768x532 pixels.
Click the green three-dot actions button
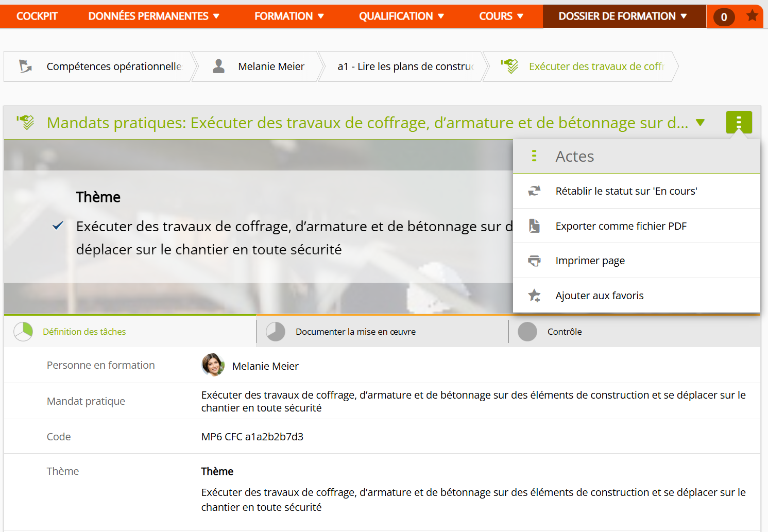pos(739,123)
